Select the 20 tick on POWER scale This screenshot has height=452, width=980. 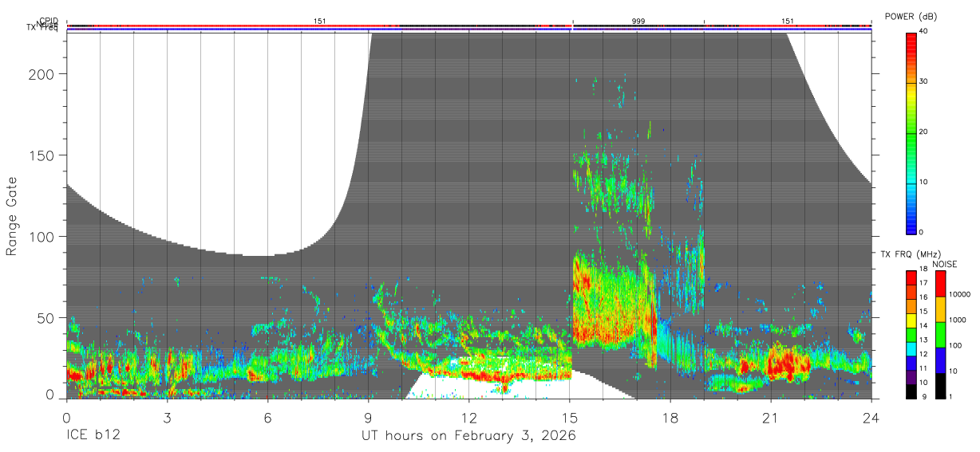coord(924,132)
